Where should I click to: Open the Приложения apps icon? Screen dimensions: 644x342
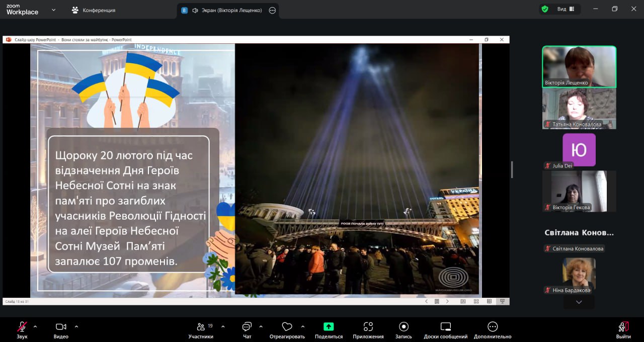pyautogui.click(x=368, y=327)
